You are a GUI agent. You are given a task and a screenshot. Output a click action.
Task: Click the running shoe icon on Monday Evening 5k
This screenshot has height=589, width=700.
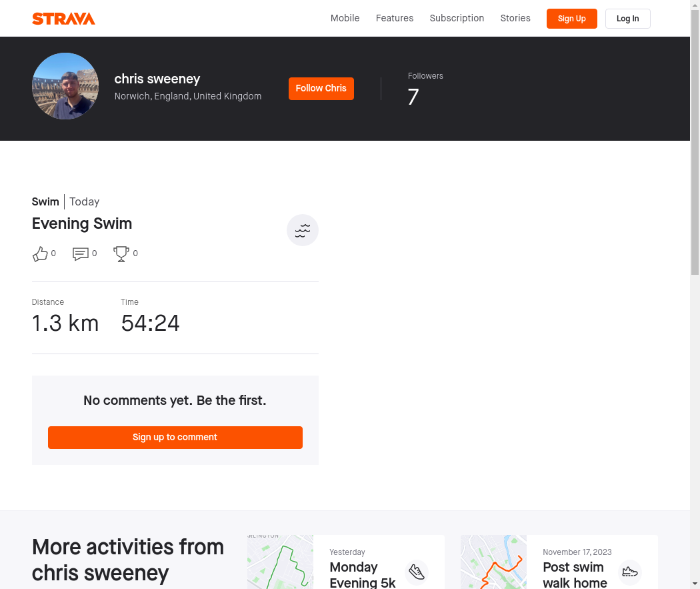point(417,572)
